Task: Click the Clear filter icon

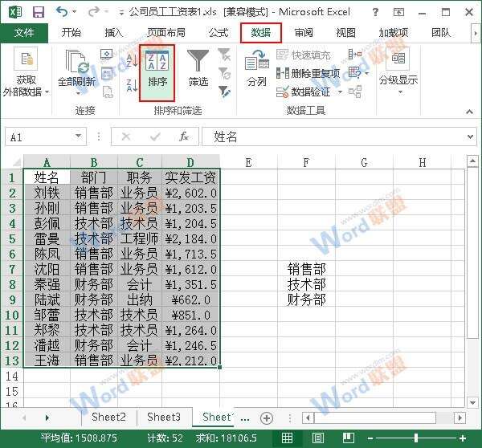Action: point(224,55)
